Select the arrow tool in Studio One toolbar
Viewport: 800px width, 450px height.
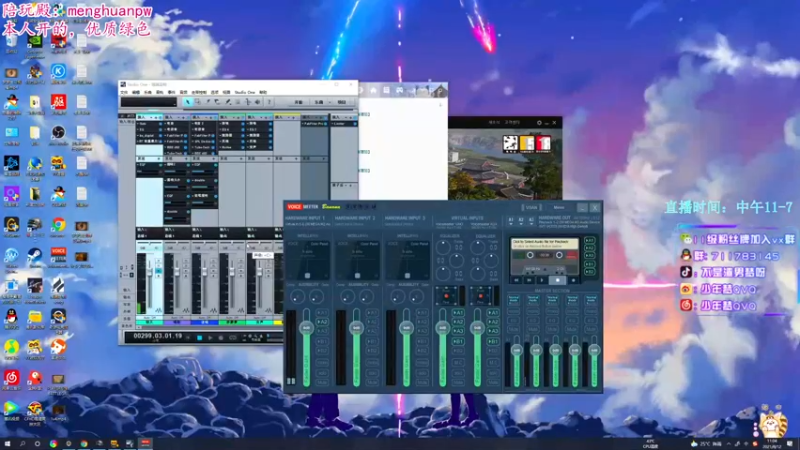click(187, 102)
